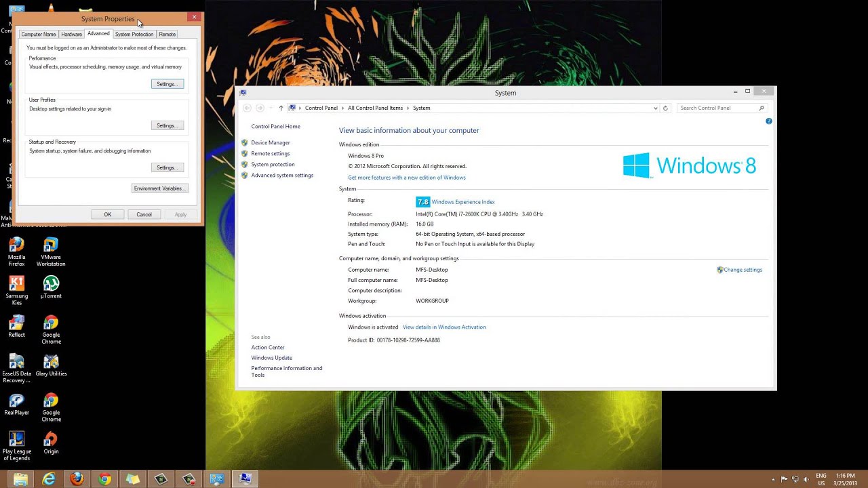Open Windows Experience Index link
The height and width of the screenshot is (488, 868).
463,202
